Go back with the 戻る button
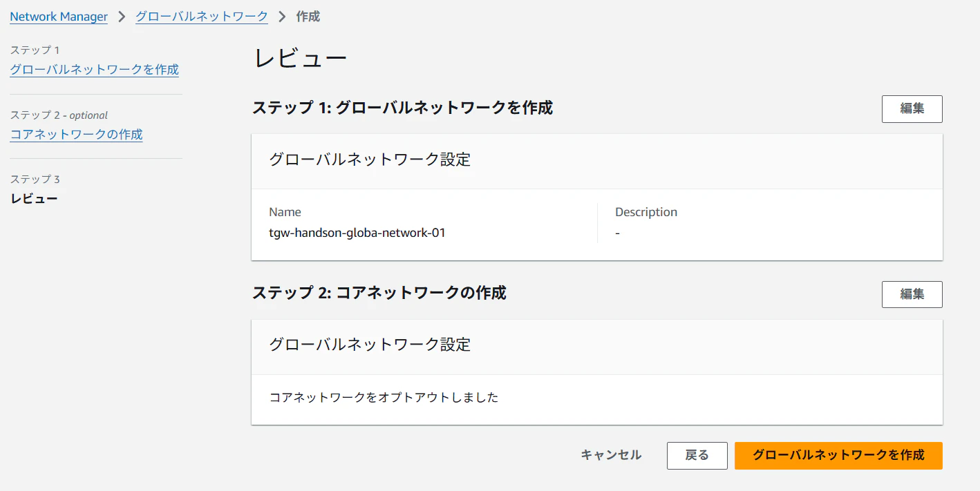This screenshot has width=980, height=491. [697, 456]
